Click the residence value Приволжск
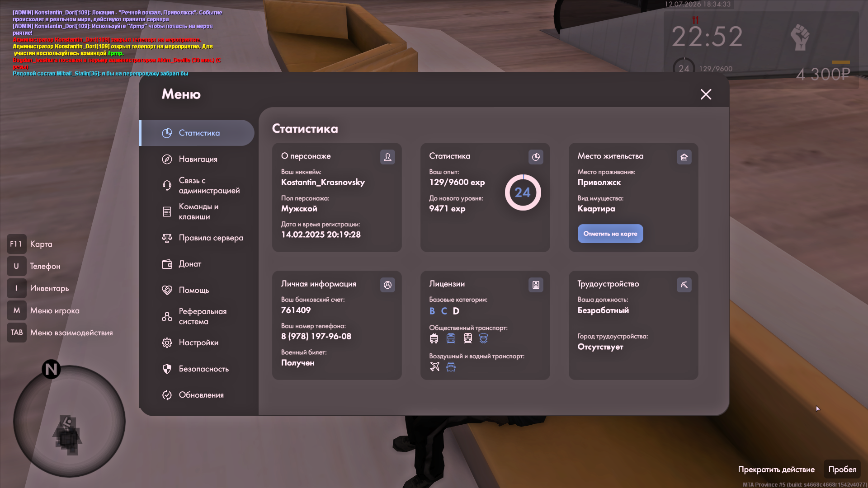This screenshot has width=868, height=488. pos(599,182)
